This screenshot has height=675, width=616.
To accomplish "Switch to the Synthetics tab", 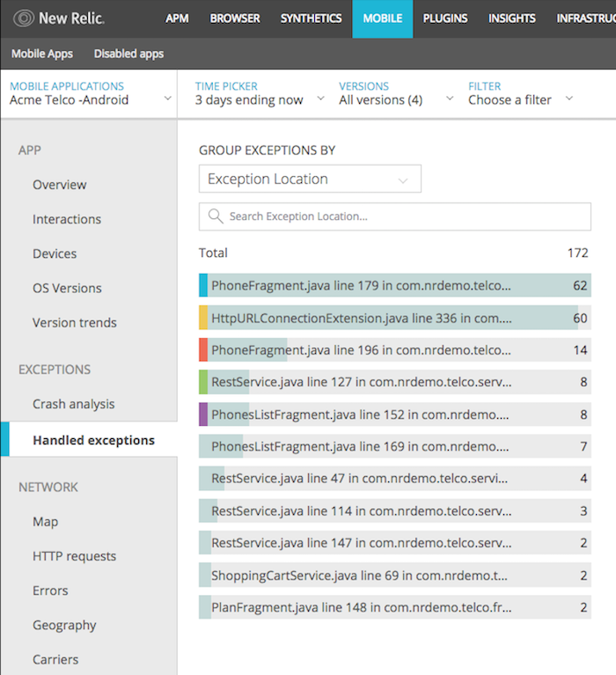I will pos(311,18).
